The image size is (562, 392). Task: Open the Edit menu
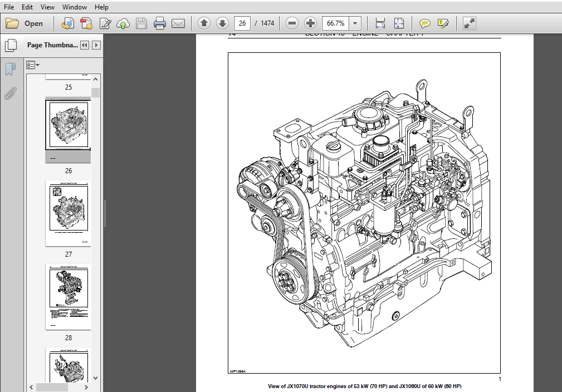pos(27,7)
